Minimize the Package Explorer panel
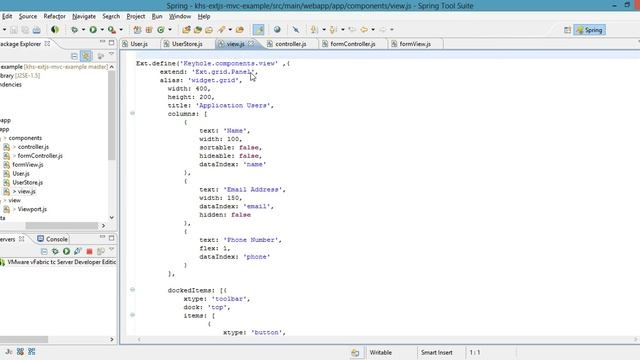The image size is (640, 360). coord(102,42)
